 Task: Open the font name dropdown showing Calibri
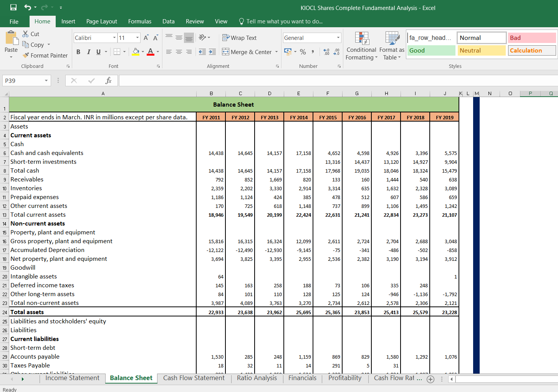[x=114, y=38]
